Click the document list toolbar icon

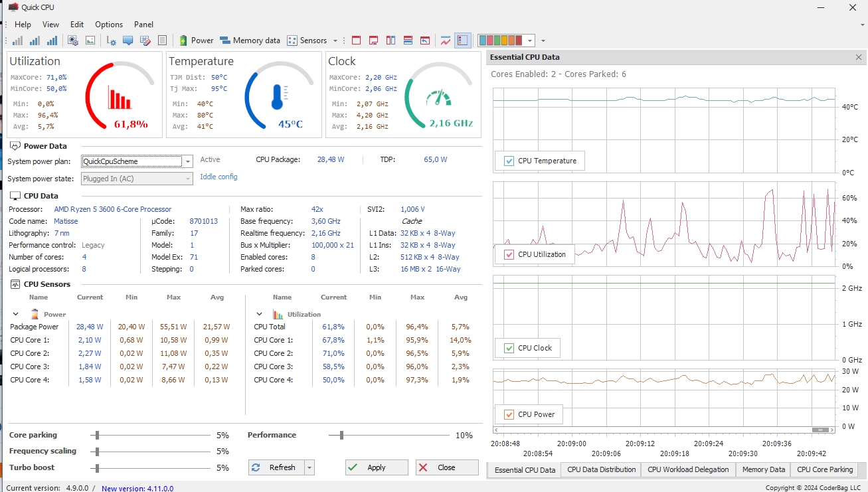[x=162, y=41]
